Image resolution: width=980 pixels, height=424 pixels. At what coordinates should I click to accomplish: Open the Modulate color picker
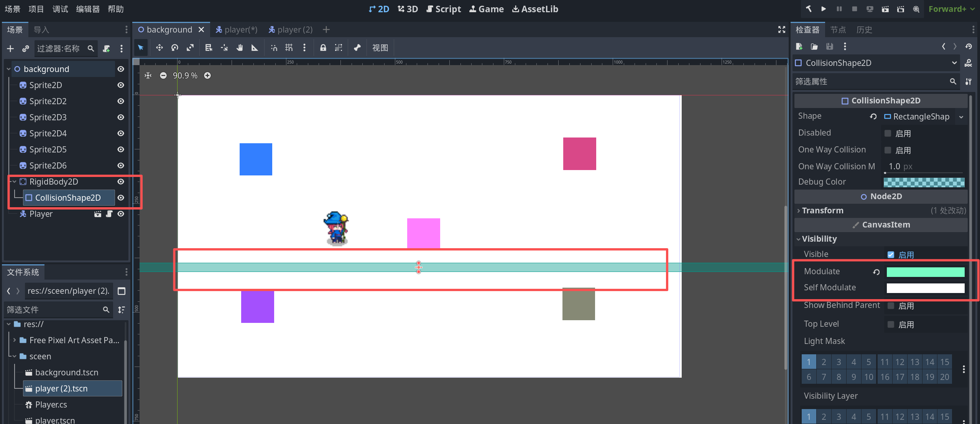coord(925,272)
